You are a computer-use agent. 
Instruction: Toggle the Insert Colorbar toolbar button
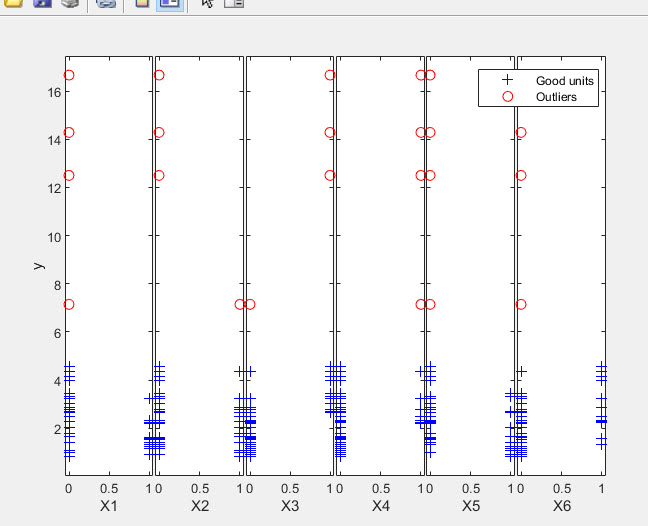click(142, 4)
